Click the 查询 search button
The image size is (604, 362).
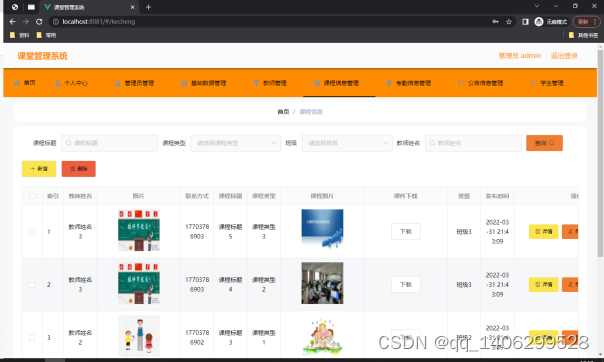pyautogui.click(x=544, y=143)
